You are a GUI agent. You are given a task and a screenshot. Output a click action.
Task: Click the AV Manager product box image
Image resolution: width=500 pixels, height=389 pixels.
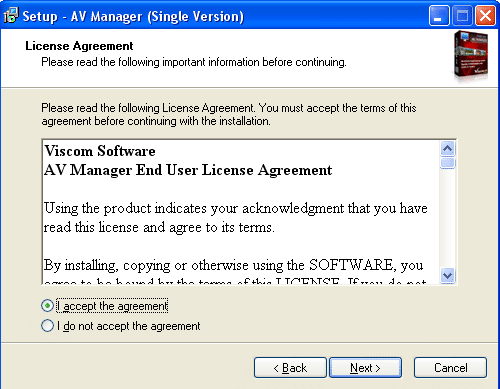tap(471, 55)
